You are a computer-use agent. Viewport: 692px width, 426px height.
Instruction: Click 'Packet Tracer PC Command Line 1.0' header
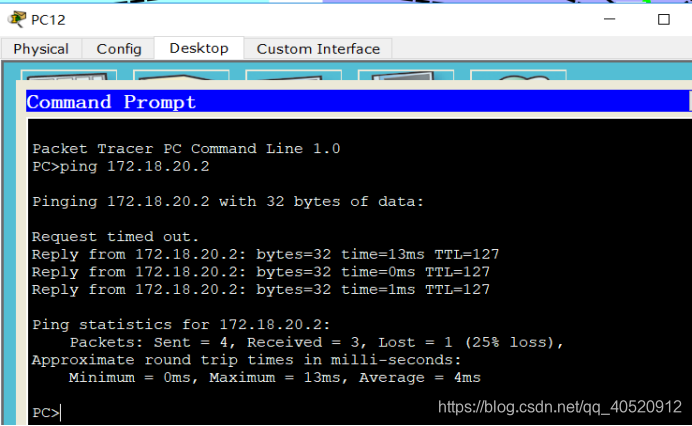click(186, 149)
